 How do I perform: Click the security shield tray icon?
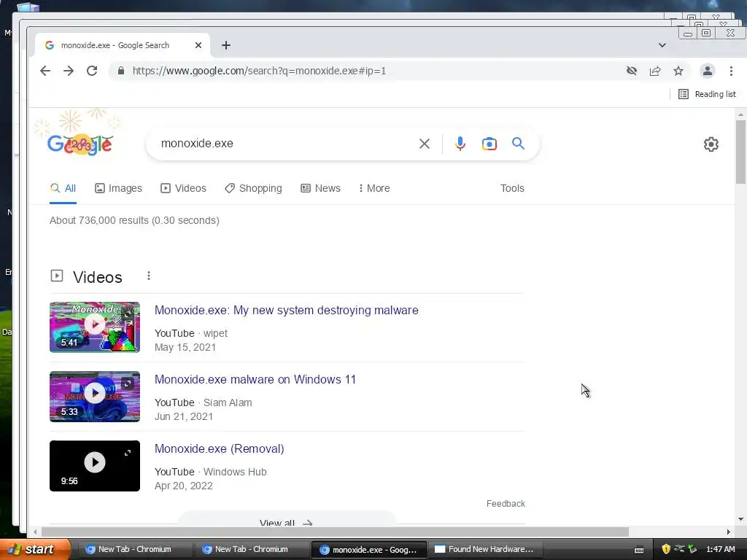coord(666,549)
